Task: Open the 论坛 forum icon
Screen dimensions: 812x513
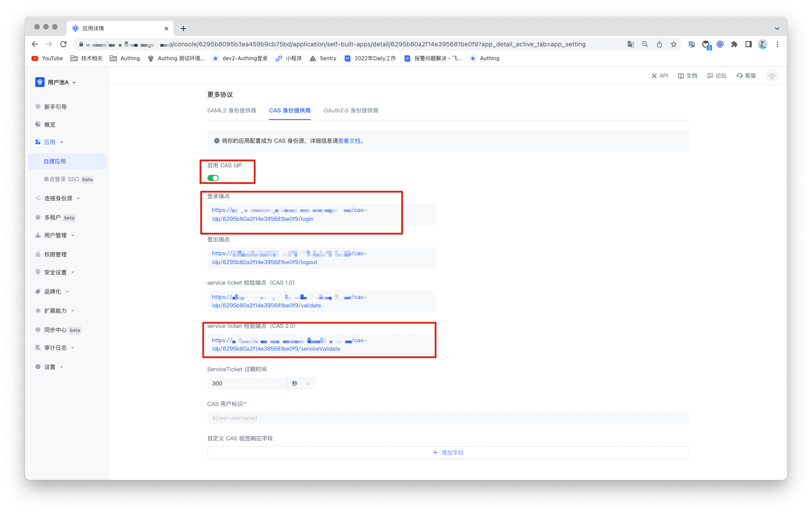Action: click(x=710, y=76)
